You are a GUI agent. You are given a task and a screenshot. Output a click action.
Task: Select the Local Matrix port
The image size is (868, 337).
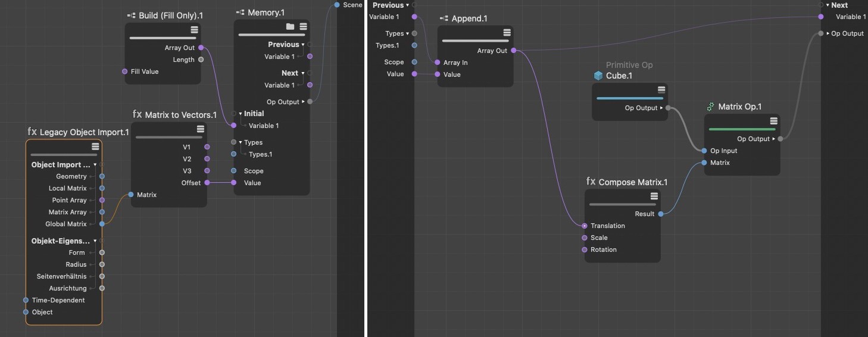102,188
